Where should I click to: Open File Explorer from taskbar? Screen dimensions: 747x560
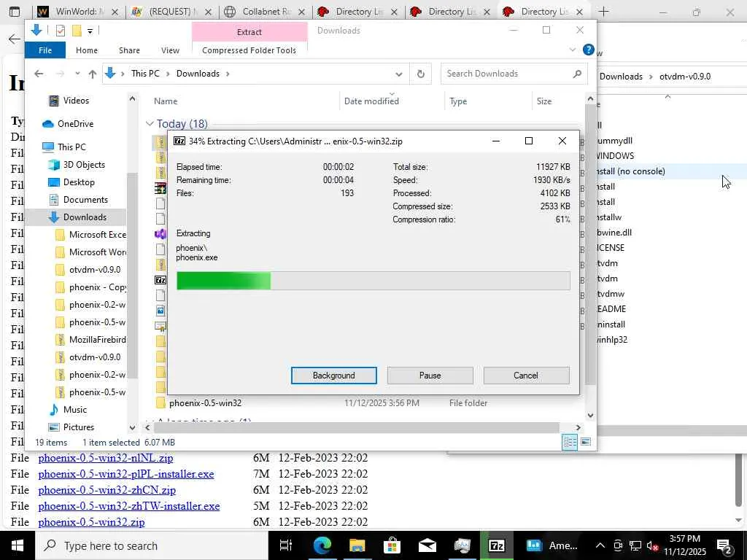click(x=357, y=545)
